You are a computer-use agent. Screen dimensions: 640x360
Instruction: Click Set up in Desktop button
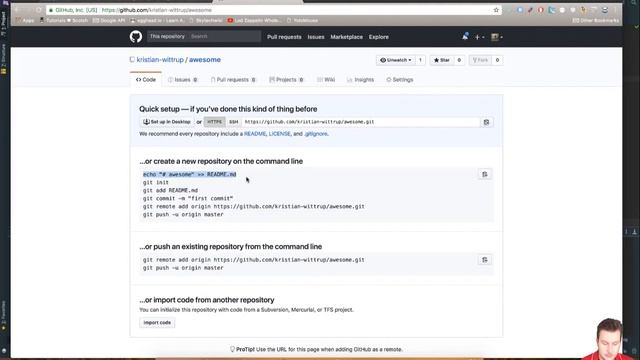[167, 122]
